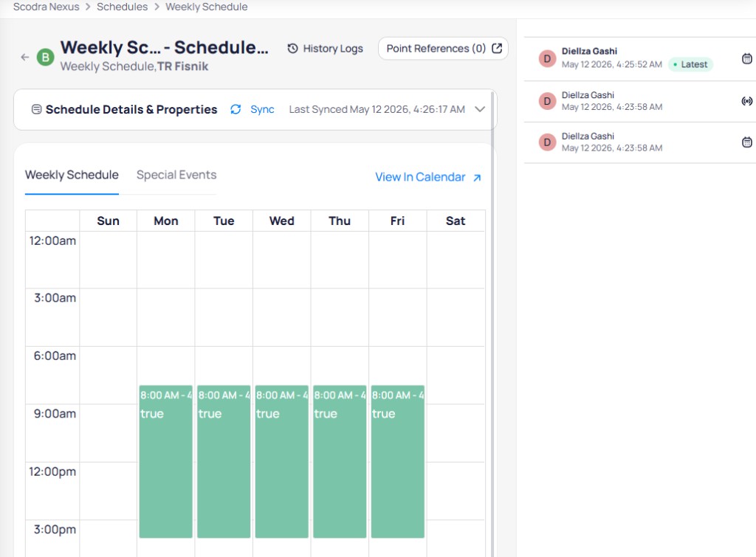Click the Weekly Sc... - Schedule... title
Image resolution: width=756 pixels, height=557 pixels.
pyautogui.click(x=164, y=47)
